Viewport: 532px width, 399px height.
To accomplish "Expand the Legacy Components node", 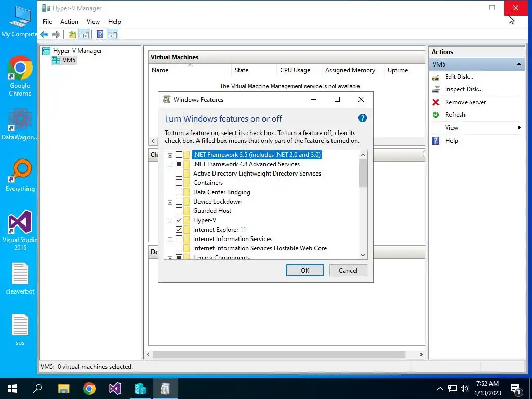I will (x=170, y=258).
